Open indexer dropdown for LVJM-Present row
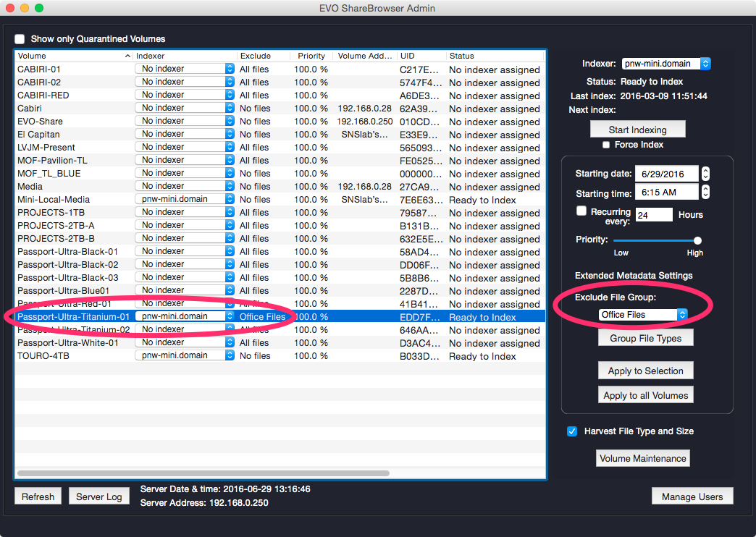The width and height of the screenshot is (756, 537). click(x=185, y=147)
